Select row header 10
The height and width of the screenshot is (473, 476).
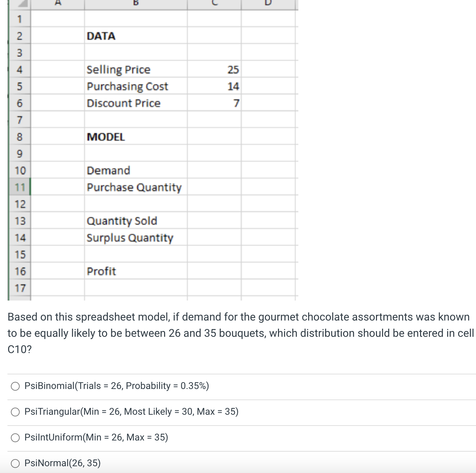pos(20,170)
